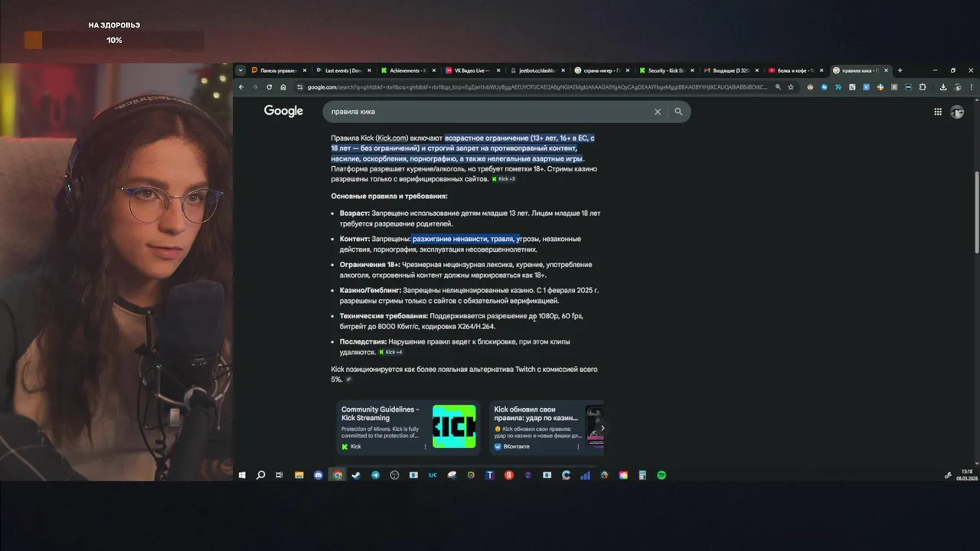Image resolution: width=980 pixels, height=551 pixels.
Task: Click the Последствия: bullet label
Action: tap(363, 342)
